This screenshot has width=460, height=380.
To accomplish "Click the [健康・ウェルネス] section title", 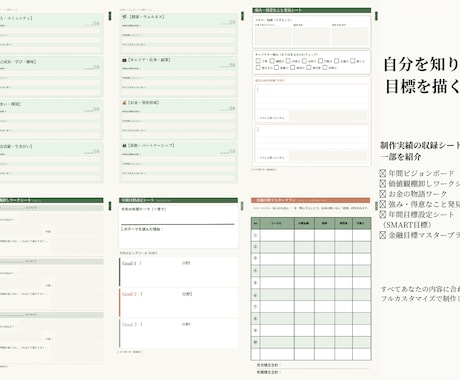I will tap(146, 17).
